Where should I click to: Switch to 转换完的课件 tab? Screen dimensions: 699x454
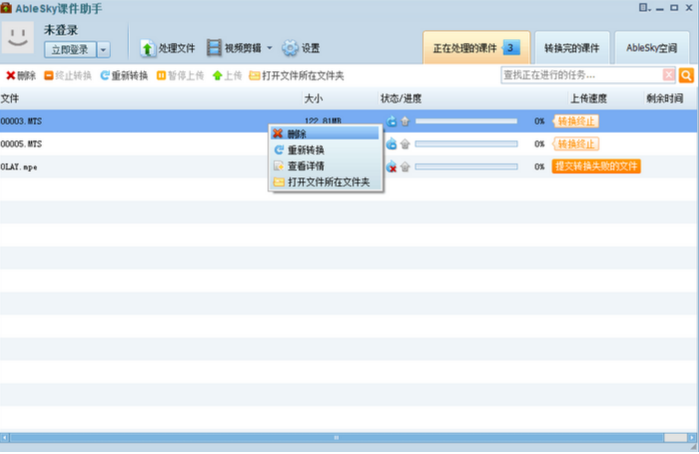point(571,48)
